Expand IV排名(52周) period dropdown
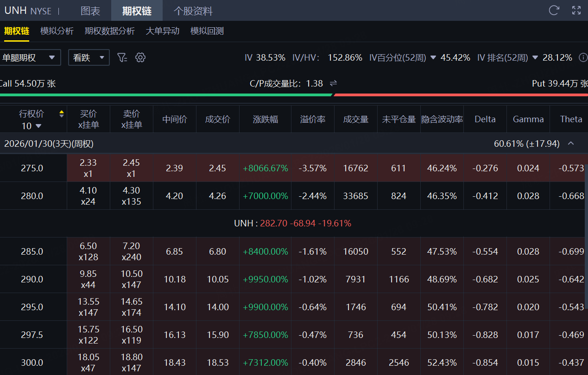The image size is (588, 375). (x=535, y=58)
